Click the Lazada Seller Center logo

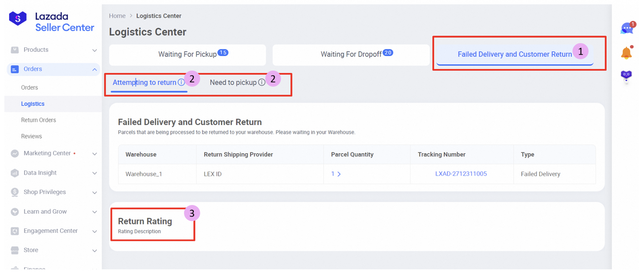pos(51,22)
